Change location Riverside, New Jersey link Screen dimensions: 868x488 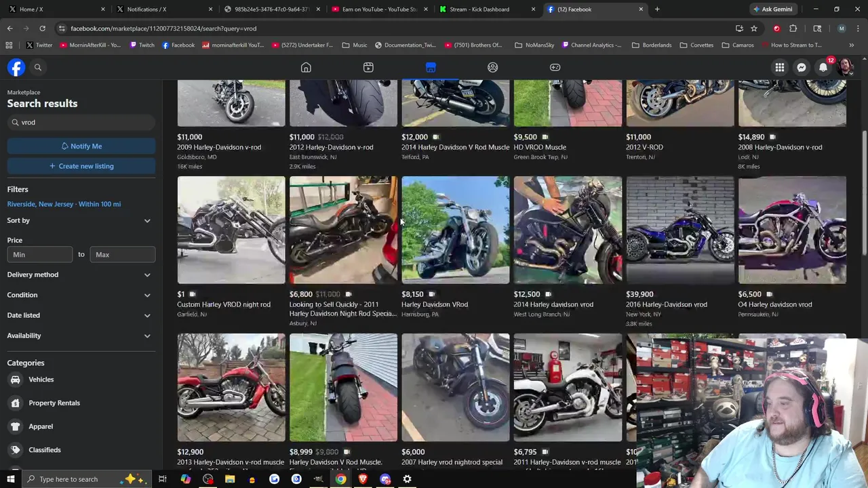(64, 204)
